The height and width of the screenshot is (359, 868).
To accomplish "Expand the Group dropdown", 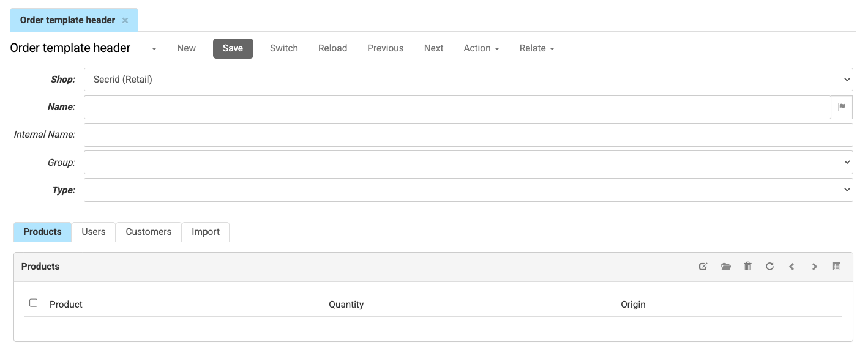I will click(x=468, y=163).
